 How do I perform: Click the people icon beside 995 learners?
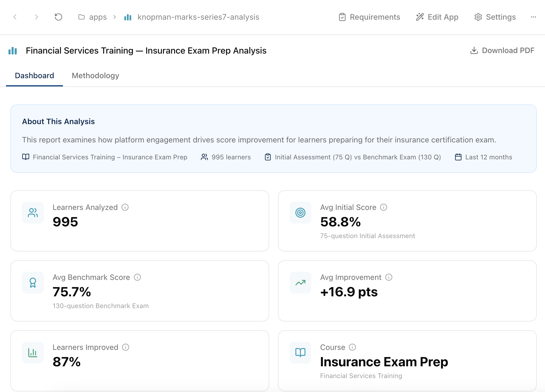[x=204, y=157]
